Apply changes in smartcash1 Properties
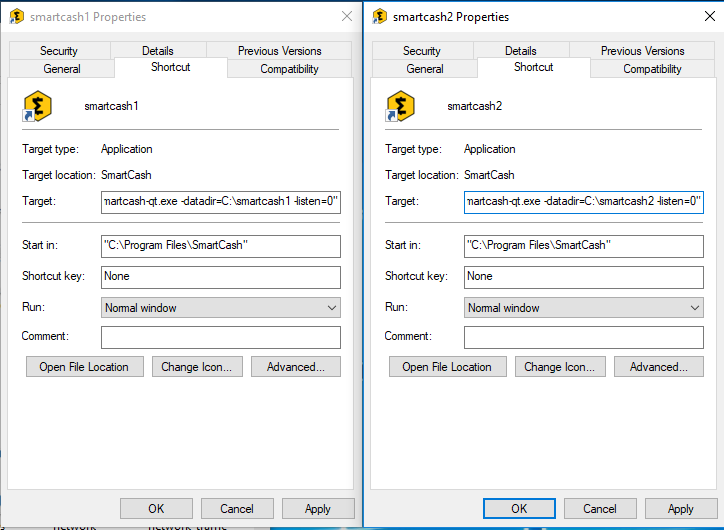This screenshot has height=530, width=724. click(x=318, y=508)
